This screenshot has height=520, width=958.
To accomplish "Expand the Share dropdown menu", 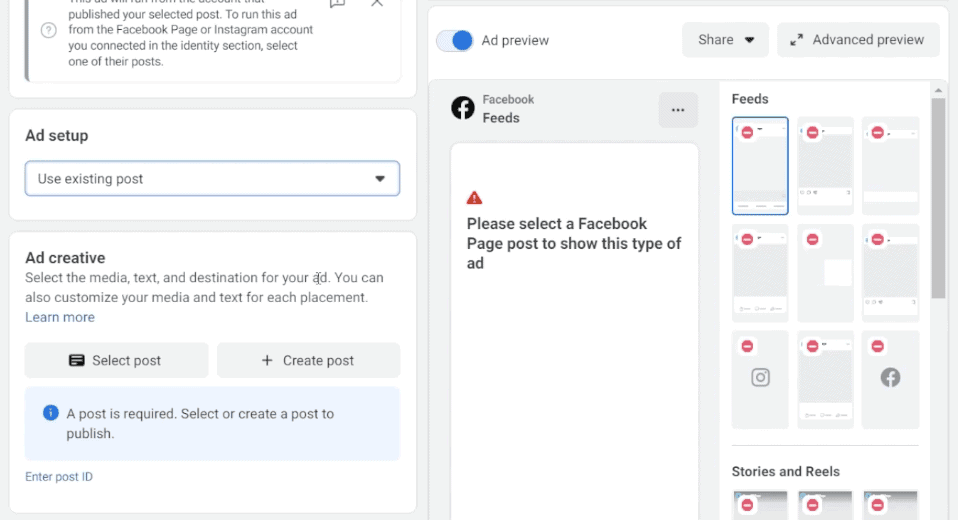I will pos(726,40).
